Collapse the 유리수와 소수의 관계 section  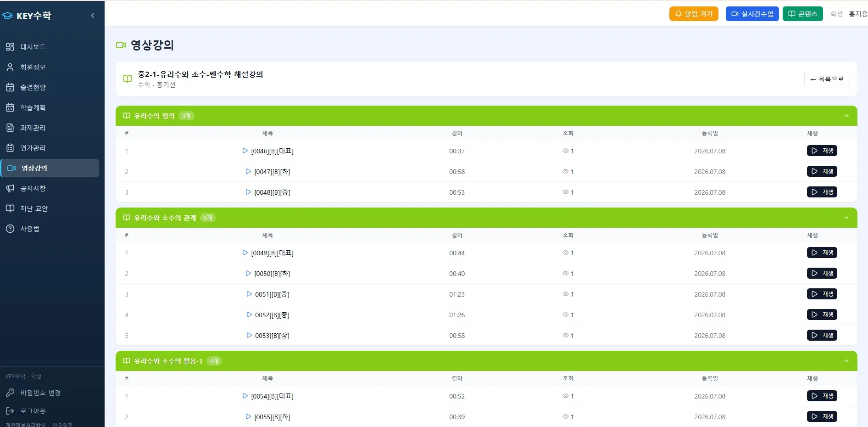846,218
